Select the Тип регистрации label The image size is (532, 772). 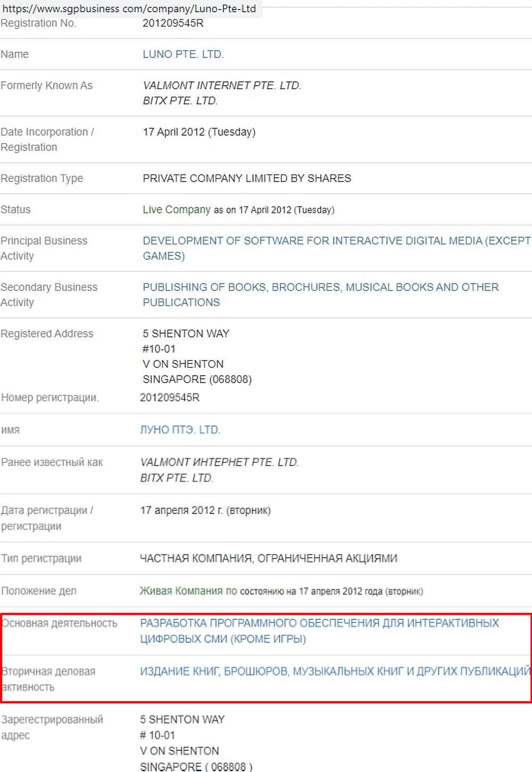pyautogui.click(x=41, y=559)
